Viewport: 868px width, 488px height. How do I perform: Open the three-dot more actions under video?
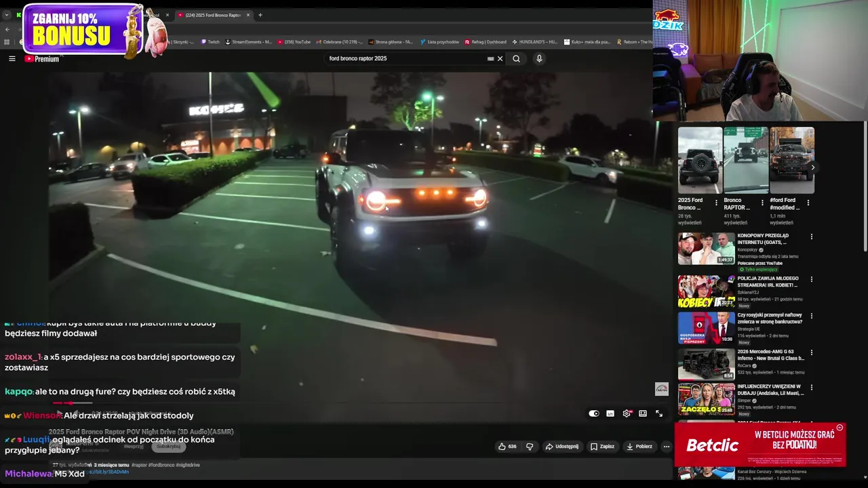point(666,447)
